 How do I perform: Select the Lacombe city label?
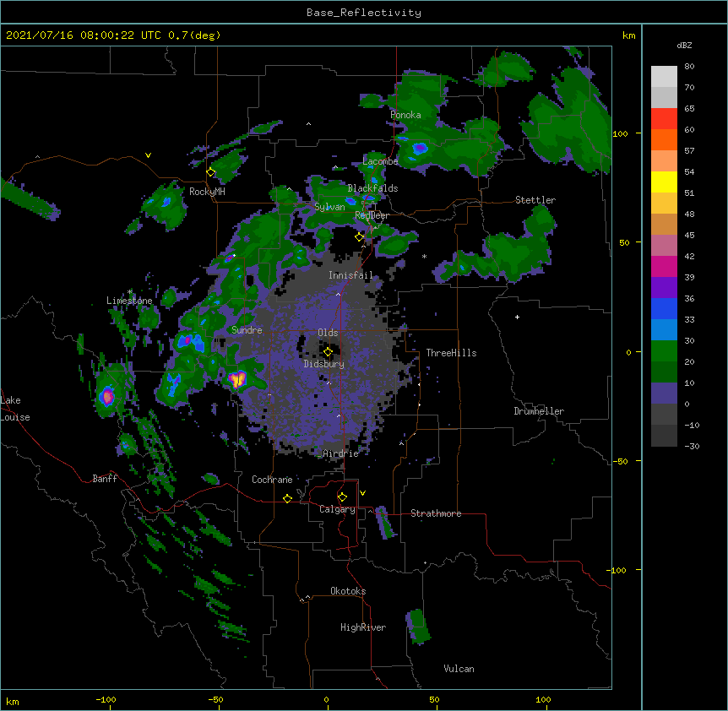coord(380,161)
